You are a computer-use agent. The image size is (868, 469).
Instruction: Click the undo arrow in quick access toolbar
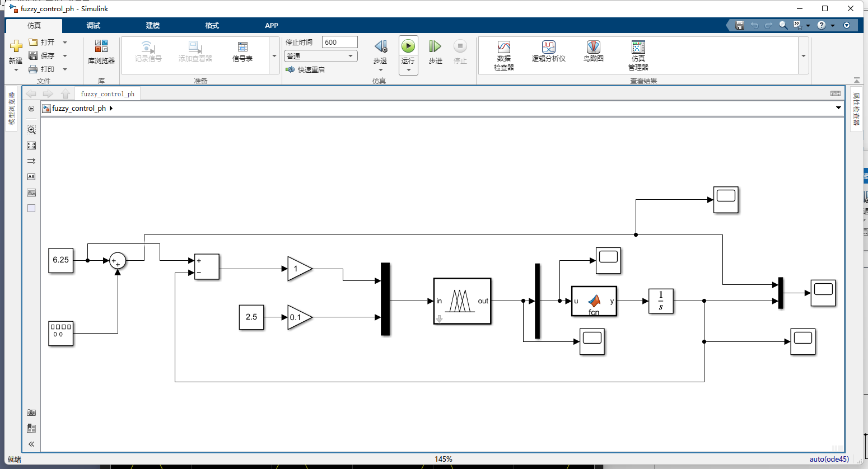click(x=754, y=25)
